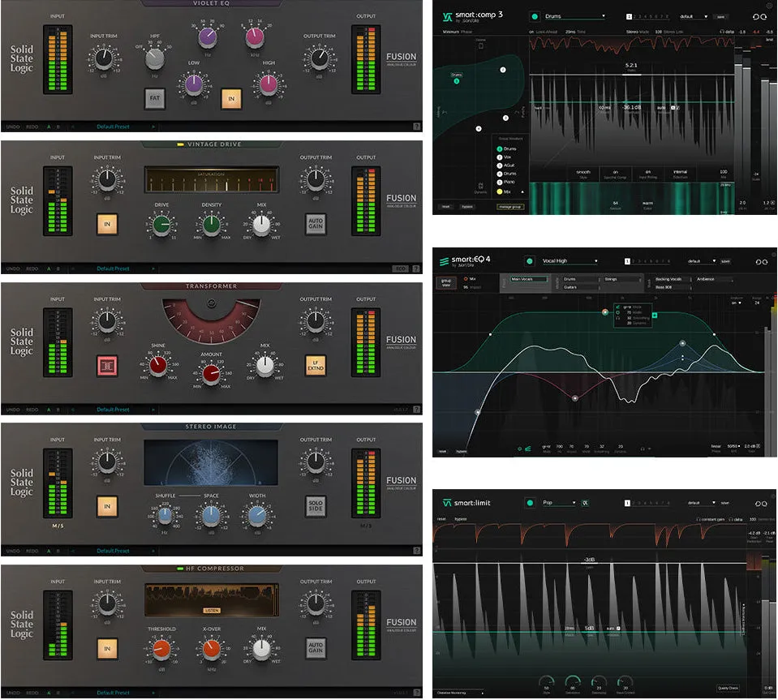Open help on Violet EQ question mark
This screenshot has height=700, width=778.
click(x=416, y=127)
